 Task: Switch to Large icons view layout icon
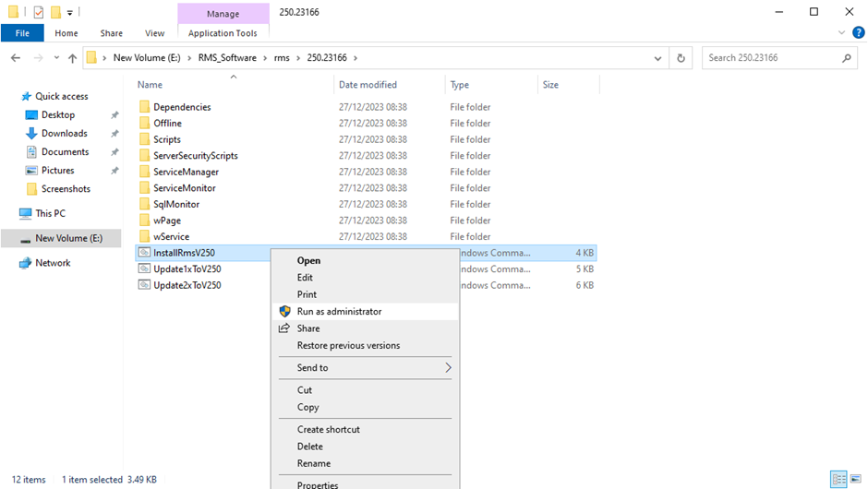856,479
